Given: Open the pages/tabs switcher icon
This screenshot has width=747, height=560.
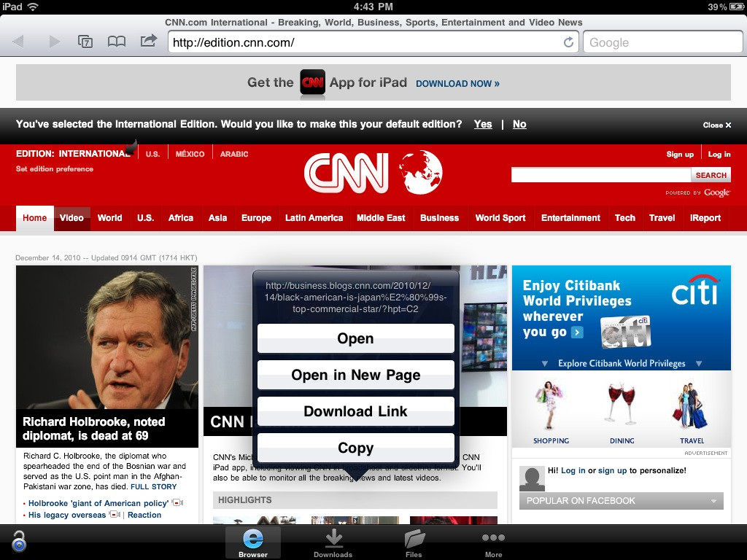Looking at the screenshot, I should coord(85,42).
